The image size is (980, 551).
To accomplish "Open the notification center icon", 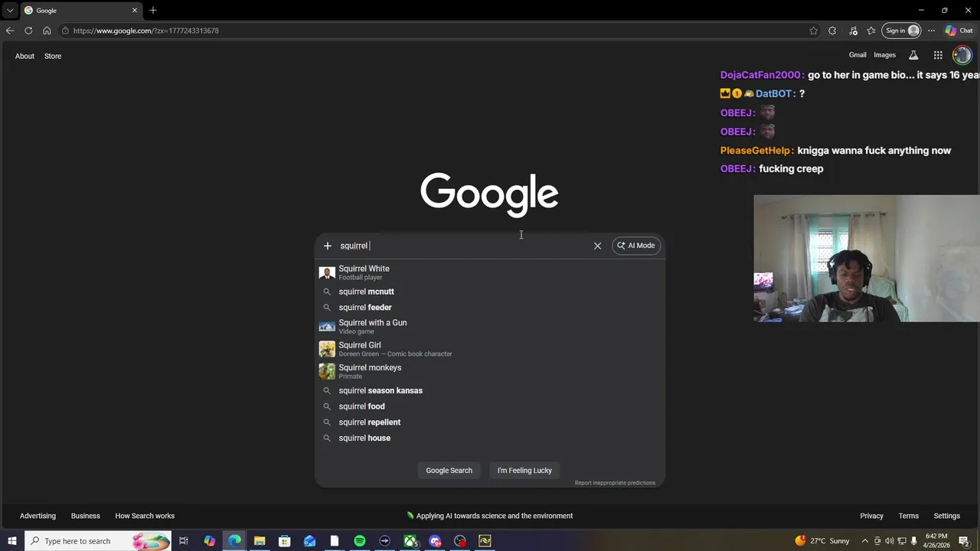I will 964,541.
